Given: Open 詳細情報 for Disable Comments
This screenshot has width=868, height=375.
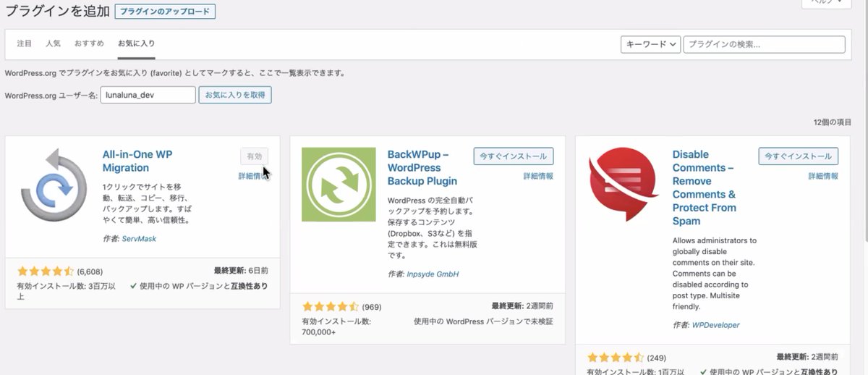Looking at the screenshot, I should point(823,176).
